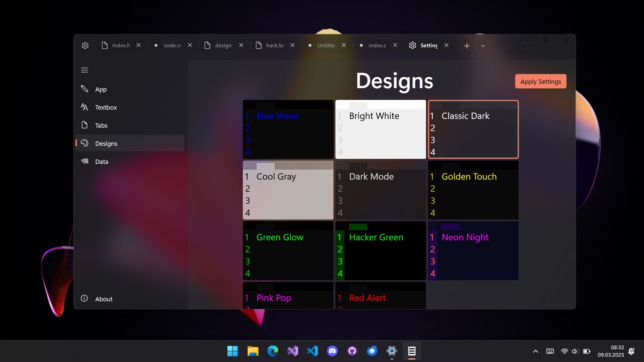Select the Classic Dark design
644x362 pixels.
click(x=473, y=129)
